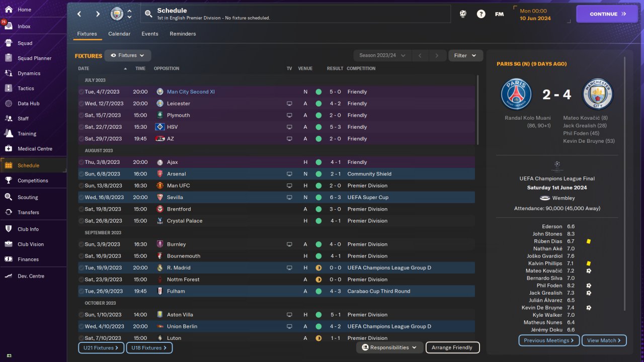Click the up chevron beside the club badge
Viewport: 644px width, 362px height.
(129, 11)
